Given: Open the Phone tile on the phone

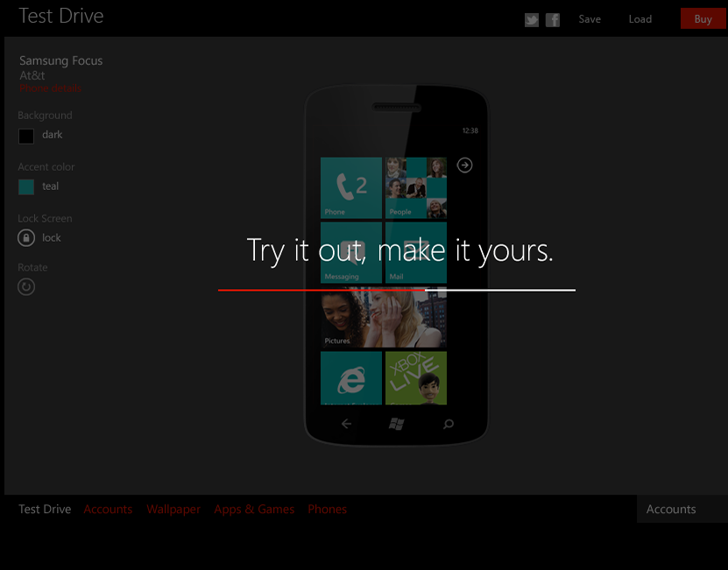Looking at the screenshot, I should click(x=351, y=187).
